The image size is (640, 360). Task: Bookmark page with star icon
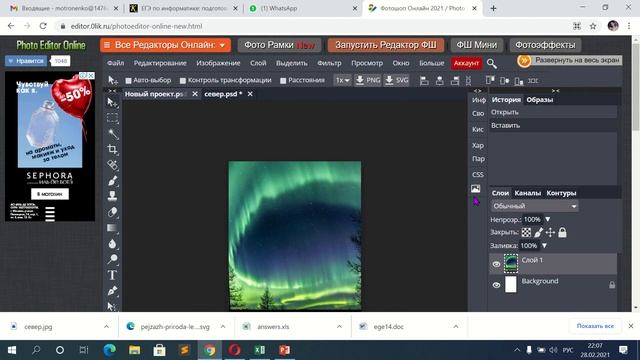pos(593,26)
